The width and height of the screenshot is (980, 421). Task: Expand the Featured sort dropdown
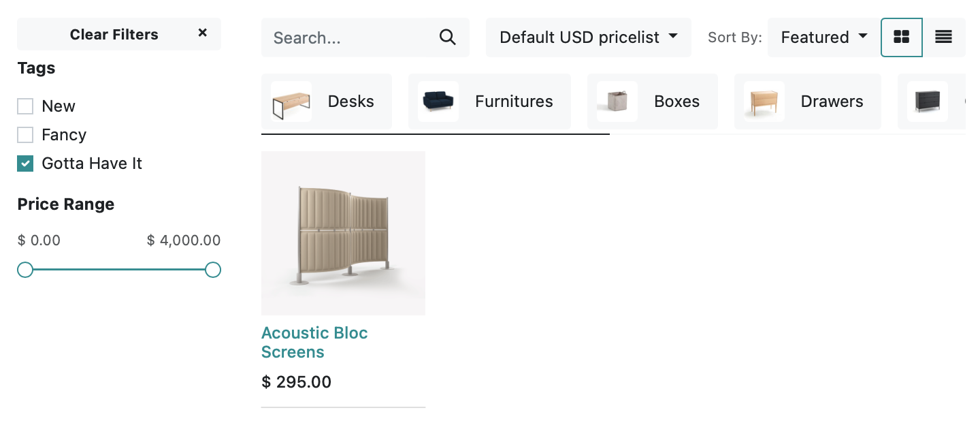pos(823,37)
